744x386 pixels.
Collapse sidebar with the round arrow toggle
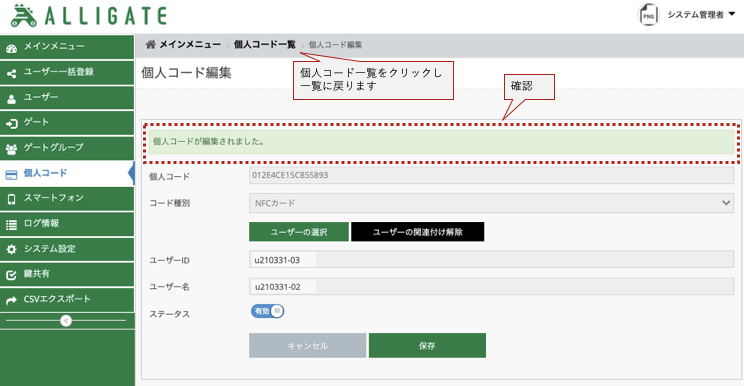[x=66, y=321]
